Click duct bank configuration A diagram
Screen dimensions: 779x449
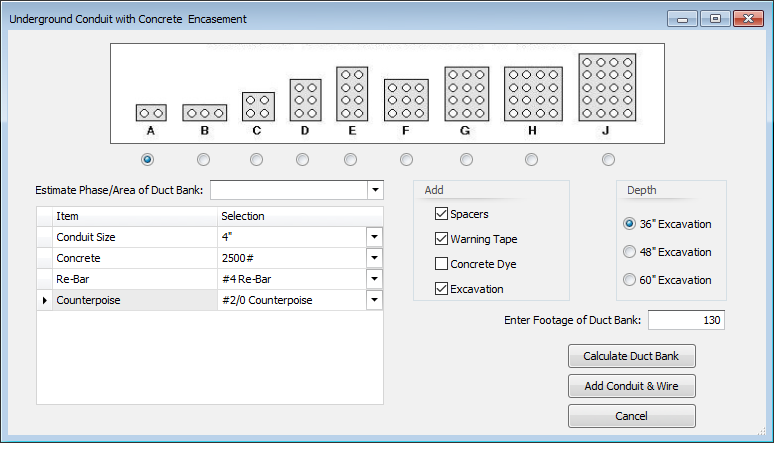151,113
